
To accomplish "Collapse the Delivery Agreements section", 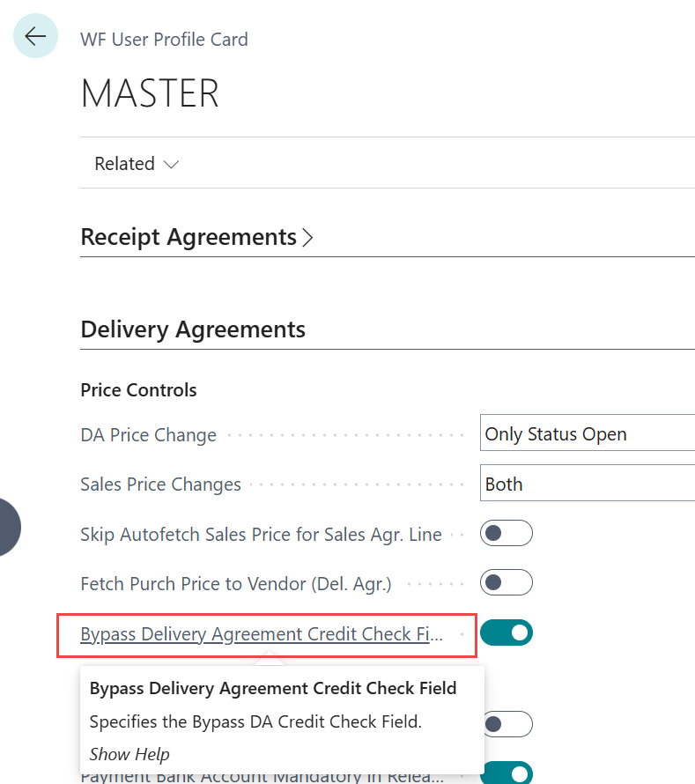I will tap(193, 329).
